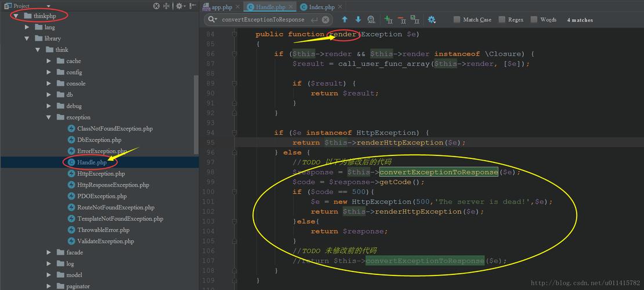This screenshot has width=644, height=290.
Task: Collapse the think folder
Action: [38, 50]
